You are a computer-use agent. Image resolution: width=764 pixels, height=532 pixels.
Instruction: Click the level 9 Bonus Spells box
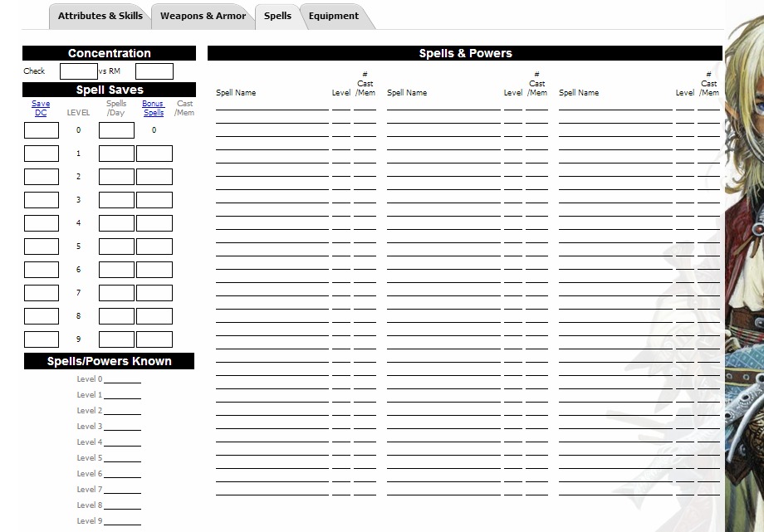click(x=154, y=339)
